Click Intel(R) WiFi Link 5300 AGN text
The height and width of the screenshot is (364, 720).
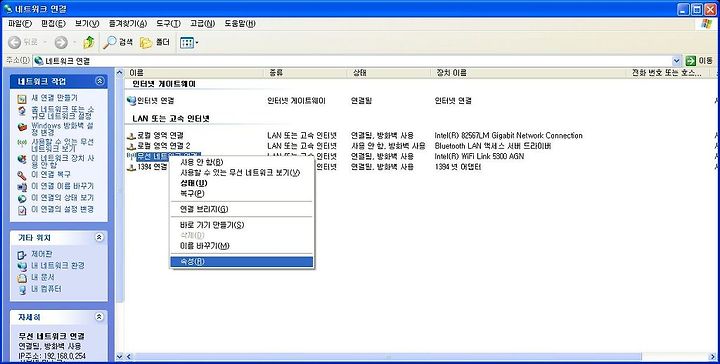479,157
